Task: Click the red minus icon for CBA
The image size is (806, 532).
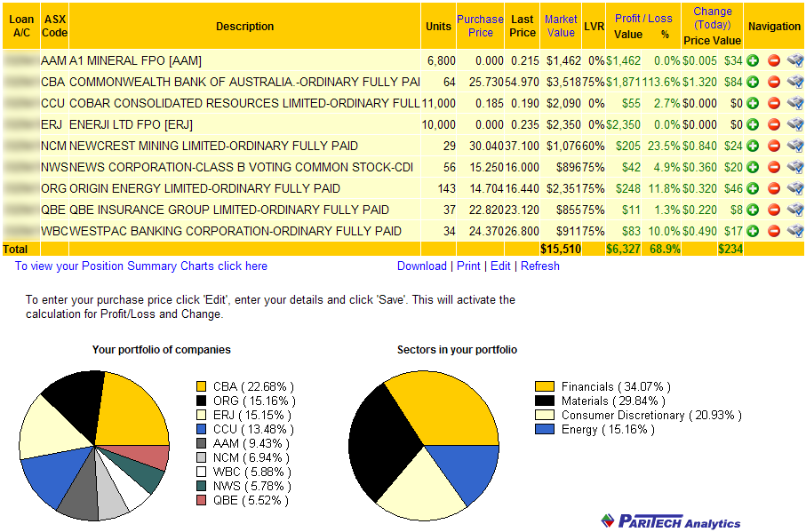Action: point(774,83)
